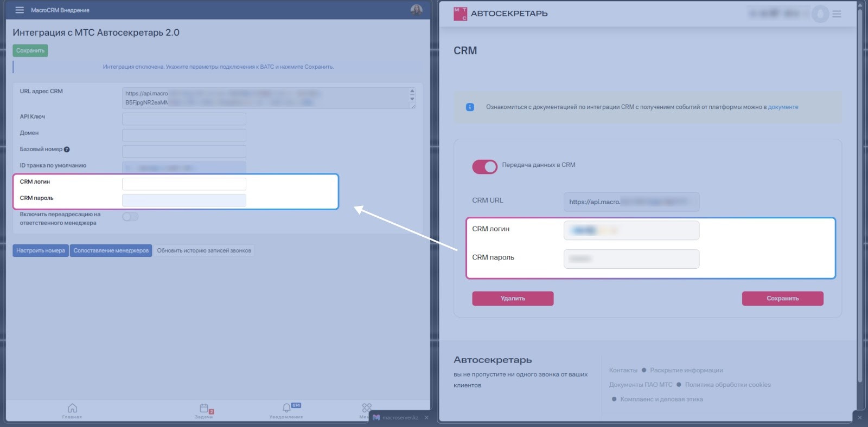Image resolution: width=868 pixels, height=427 pixels.
Task: Open the MacroCRM hamburger menu
Action: tap(20, 10)
